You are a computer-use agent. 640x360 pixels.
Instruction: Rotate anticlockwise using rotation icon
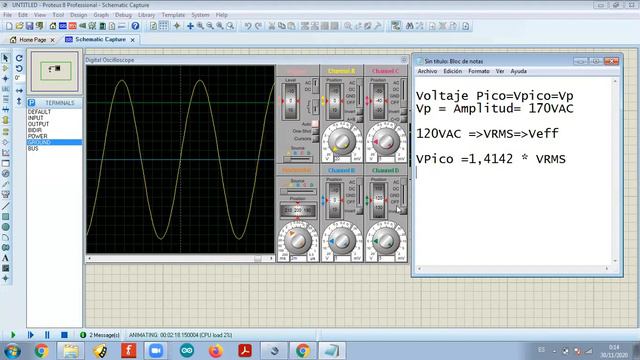point(19,69)
